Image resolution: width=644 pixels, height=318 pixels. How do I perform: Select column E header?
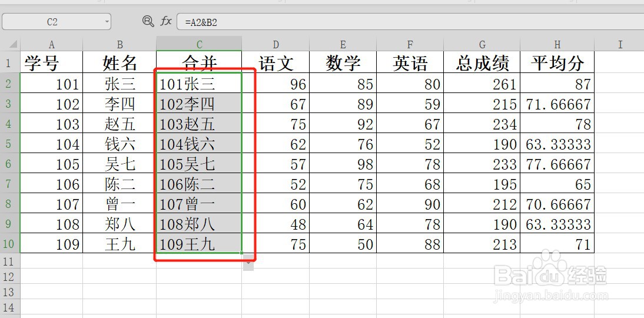(343, 44)
